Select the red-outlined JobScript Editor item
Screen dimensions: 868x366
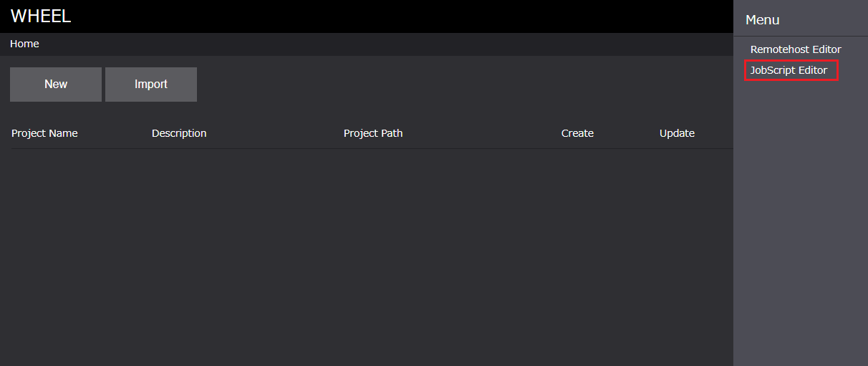pyautogui.click(x=791, y=70)
